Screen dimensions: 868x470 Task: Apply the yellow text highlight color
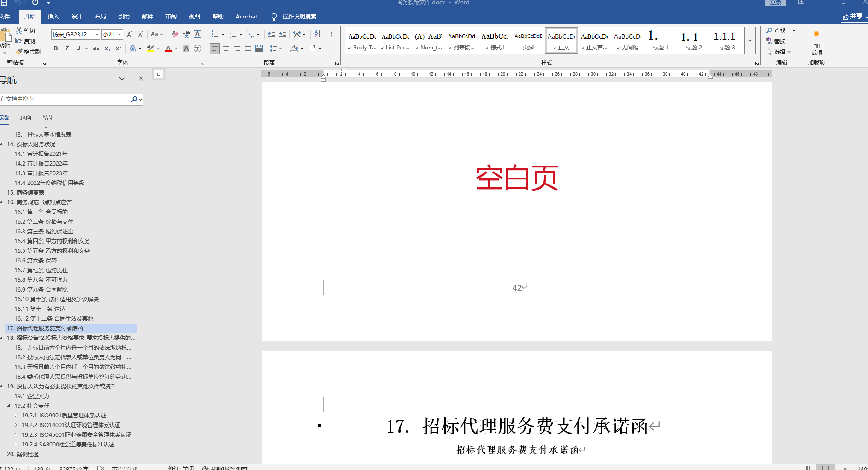click(150, 48)
